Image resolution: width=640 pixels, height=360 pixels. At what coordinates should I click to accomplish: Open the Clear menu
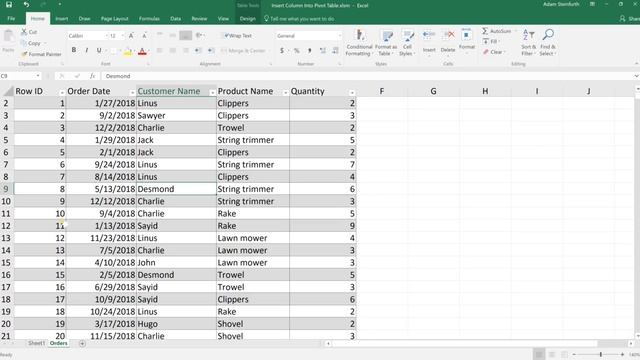click(493, 52)
